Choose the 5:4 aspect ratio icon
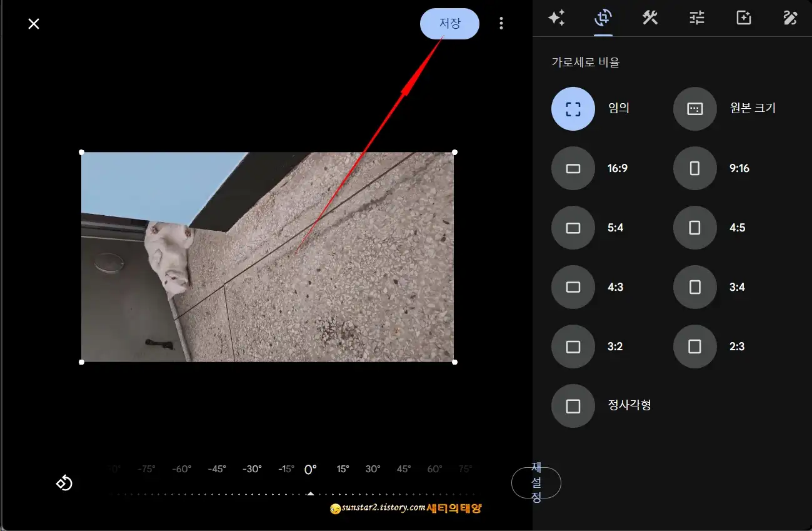812x531 pixels. pos(573,228)
